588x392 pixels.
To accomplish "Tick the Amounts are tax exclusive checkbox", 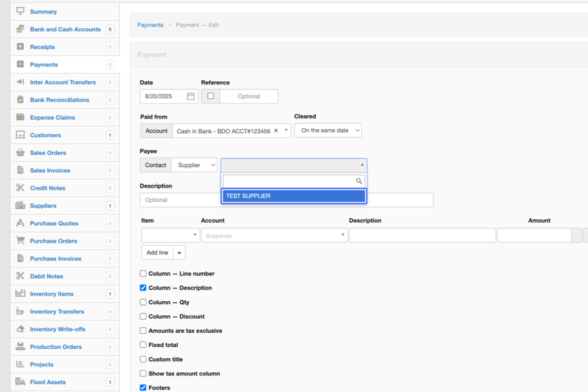I will (x=143, y=331).
